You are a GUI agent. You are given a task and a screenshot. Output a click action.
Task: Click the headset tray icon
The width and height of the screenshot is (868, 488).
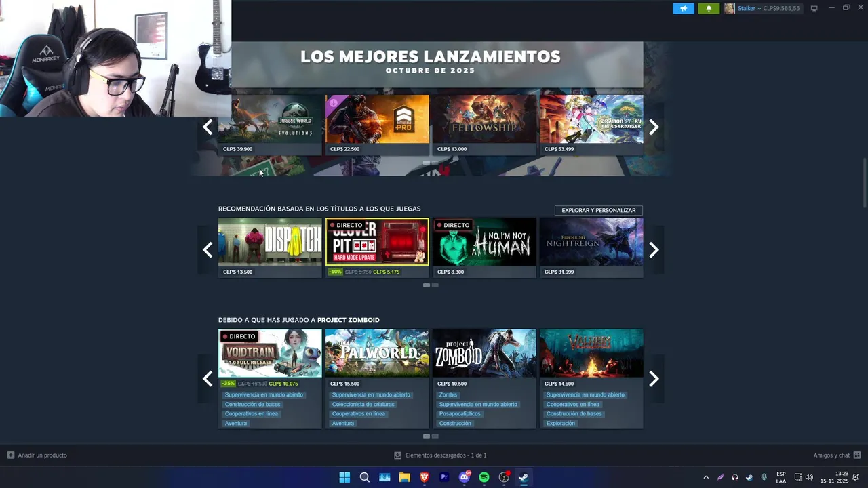point(735,477)
